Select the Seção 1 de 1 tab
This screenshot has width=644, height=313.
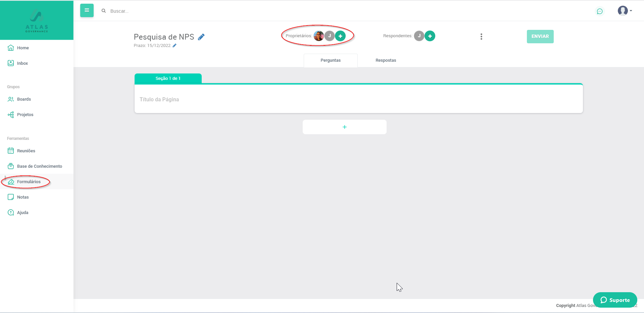tap(168, 79)
